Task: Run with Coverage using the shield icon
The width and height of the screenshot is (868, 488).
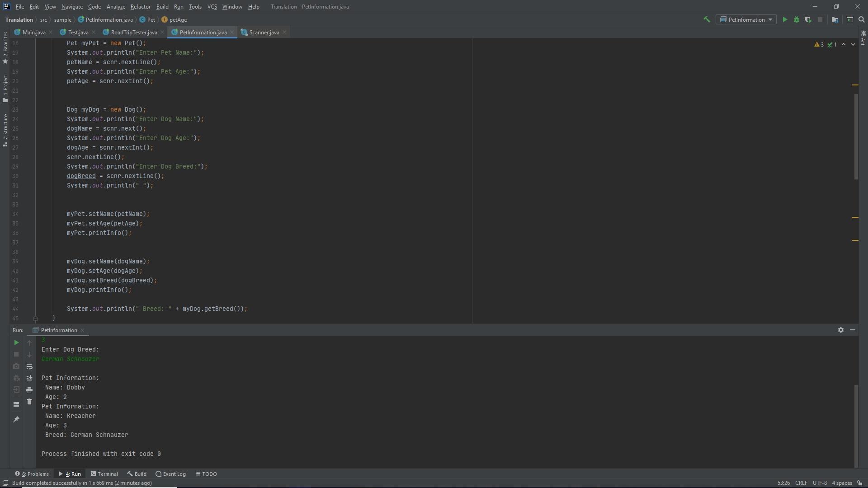Action: point(808,19)
